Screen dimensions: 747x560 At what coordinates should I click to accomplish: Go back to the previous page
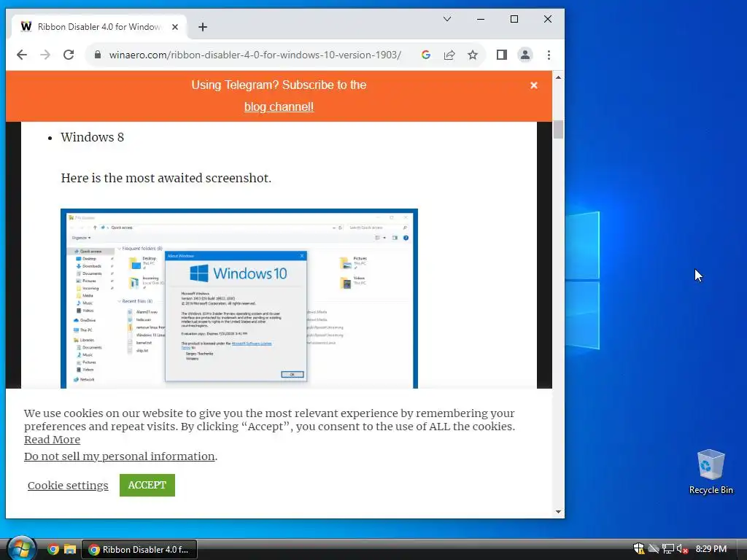coord(22,55)
